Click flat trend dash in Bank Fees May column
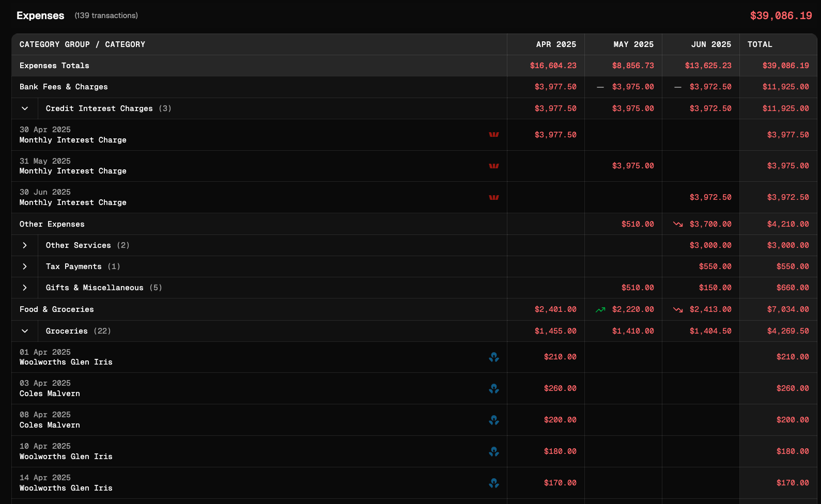This screenshot has width=821, height=504. click(x=600, y=87)
